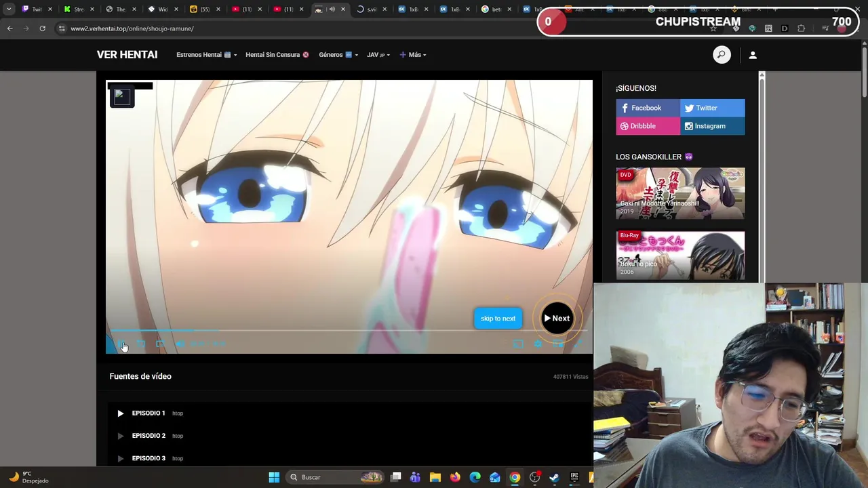Enter fullscreen using the player's fullscreen icon

[578, 344]
